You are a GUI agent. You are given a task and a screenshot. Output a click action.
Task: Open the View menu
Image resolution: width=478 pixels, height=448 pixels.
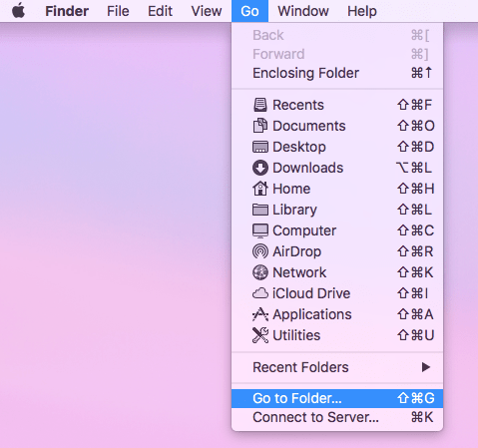click(207, 11)
